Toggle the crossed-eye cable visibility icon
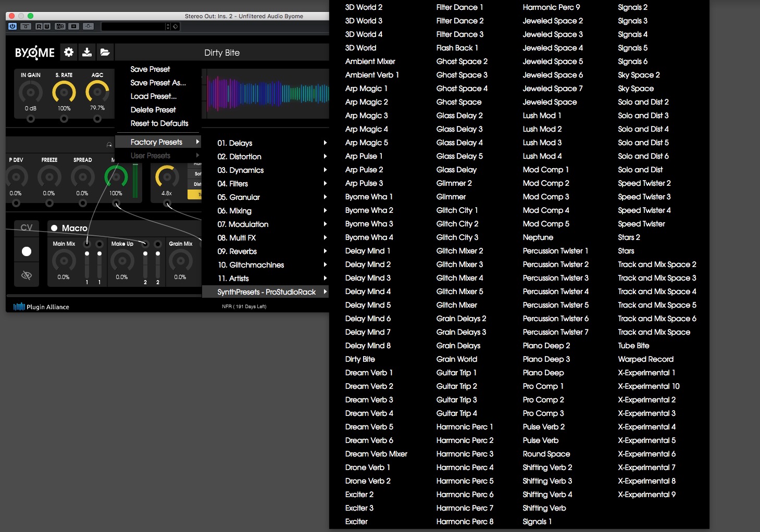The width and height of the screenshot is (760, 532). [x=27, y=275]
